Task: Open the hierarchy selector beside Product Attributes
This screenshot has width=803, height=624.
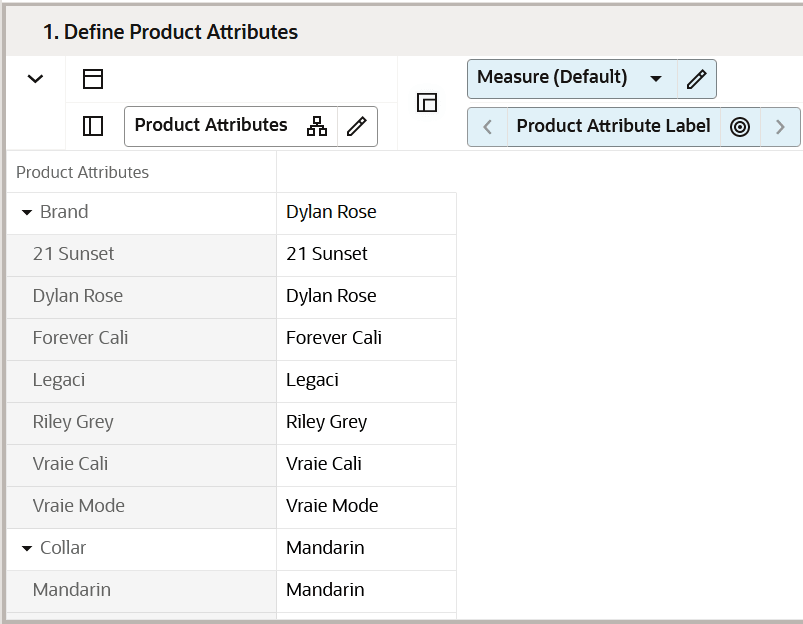Action: point(316,126)
